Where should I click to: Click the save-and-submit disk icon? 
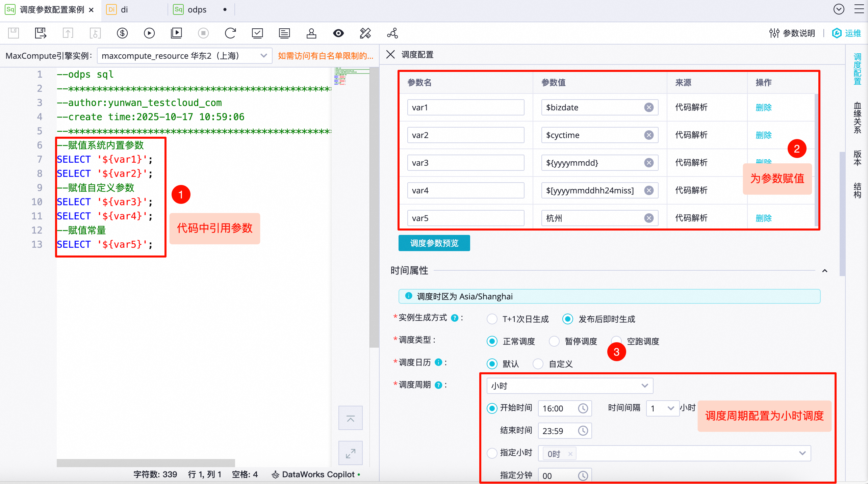pos(41,33)
